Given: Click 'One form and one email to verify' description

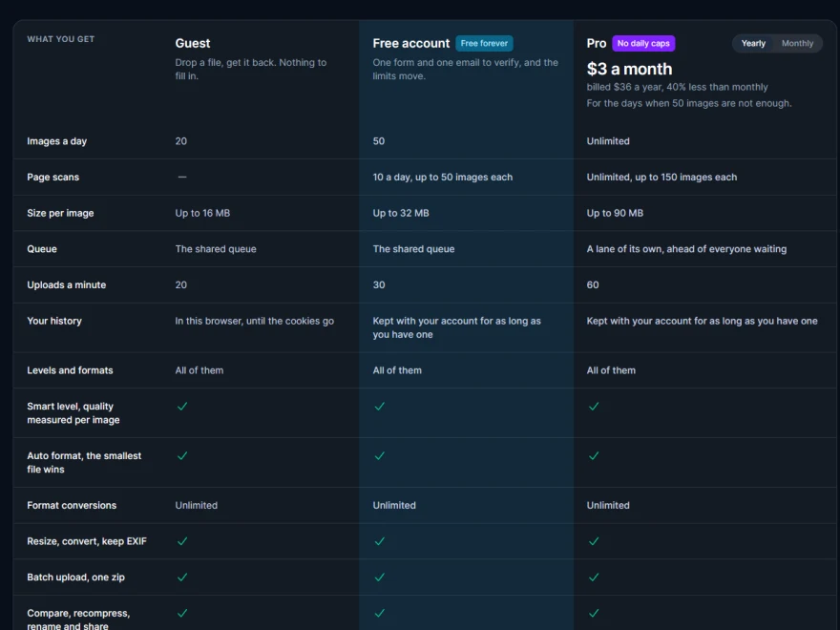Looking at the screenshot, I should [466, 69].
